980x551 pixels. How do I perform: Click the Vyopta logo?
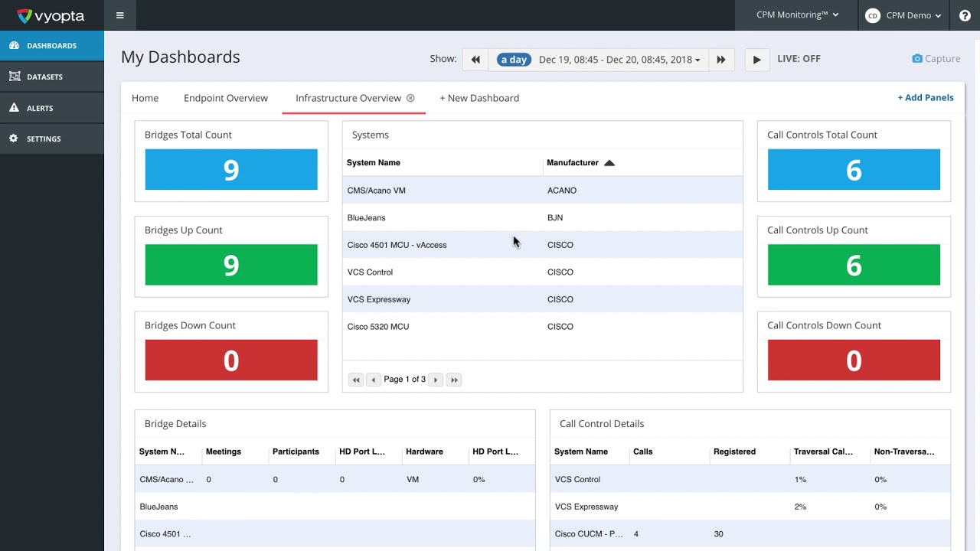click(x=51, y=15)
